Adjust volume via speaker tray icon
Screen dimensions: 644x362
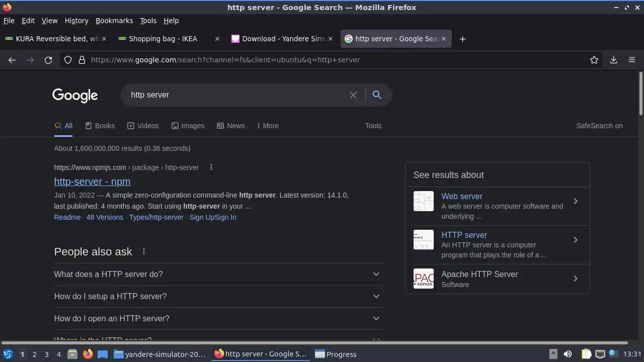click(568, 354)
